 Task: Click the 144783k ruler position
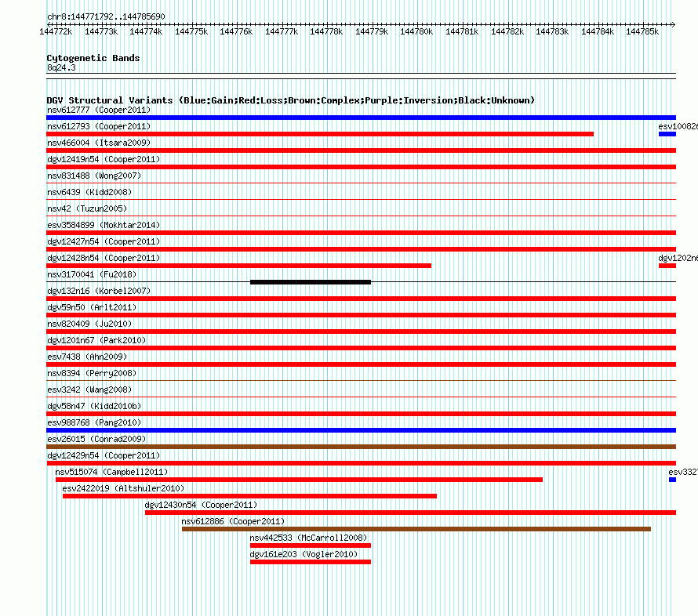point(552,31)
